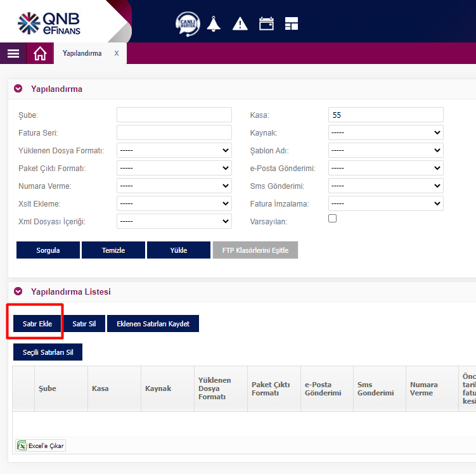Expand the Yüklenen Dosya Formatı dropdown

174,150
